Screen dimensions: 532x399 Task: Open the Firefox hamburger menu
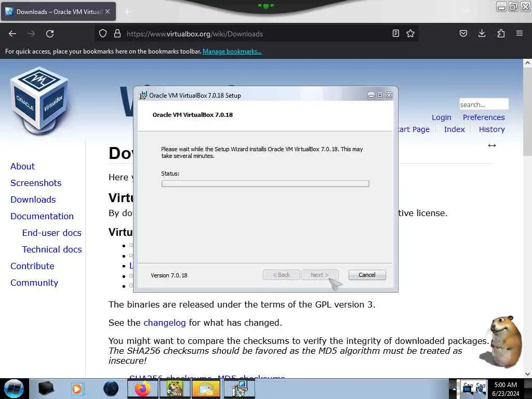(x=520, y=34)
